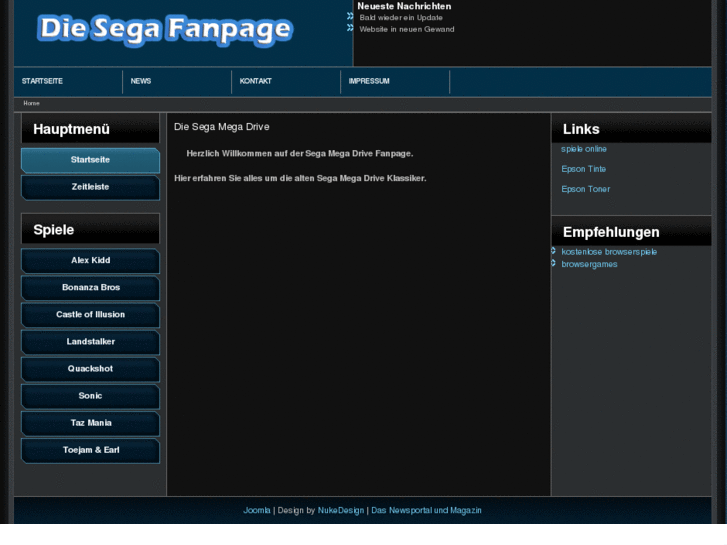Viewport: 727px width, 545px height.
Task: Visit the browsergames recommendation link
Action: point(589,264)
